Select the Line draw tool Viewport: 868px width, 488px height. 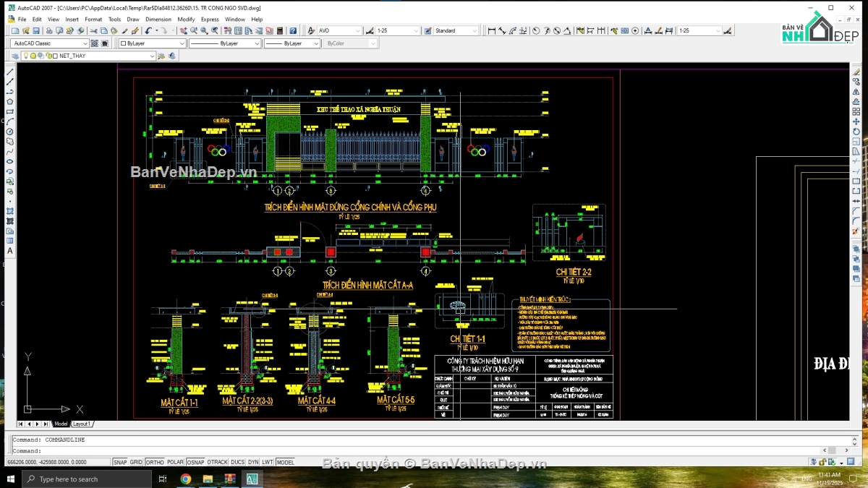10,72
